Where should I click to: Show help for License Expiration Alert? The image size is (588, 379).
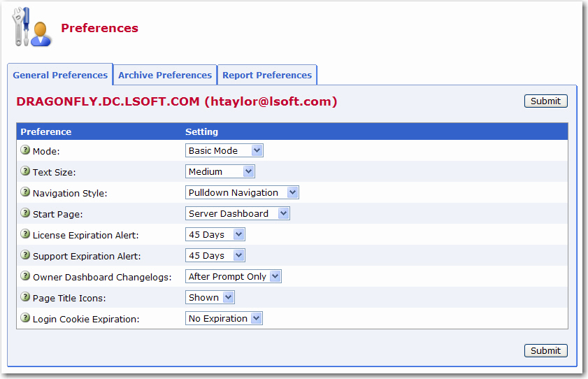tap(25, 234)
